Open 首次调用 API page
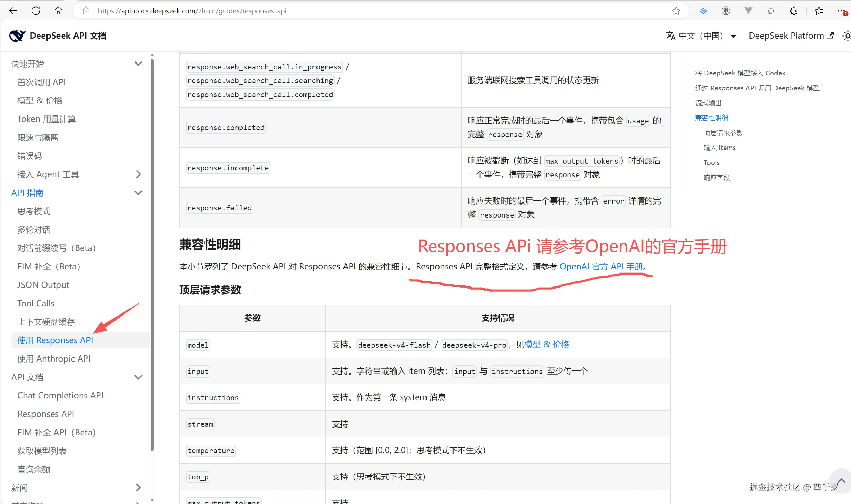 (x=41, y=82)
